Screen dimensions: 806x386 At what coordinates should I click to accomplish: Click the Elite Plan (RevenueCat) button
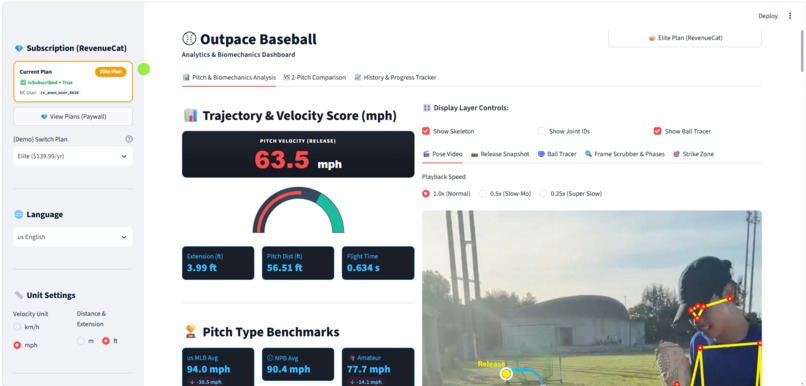click(x=685, y=38)
